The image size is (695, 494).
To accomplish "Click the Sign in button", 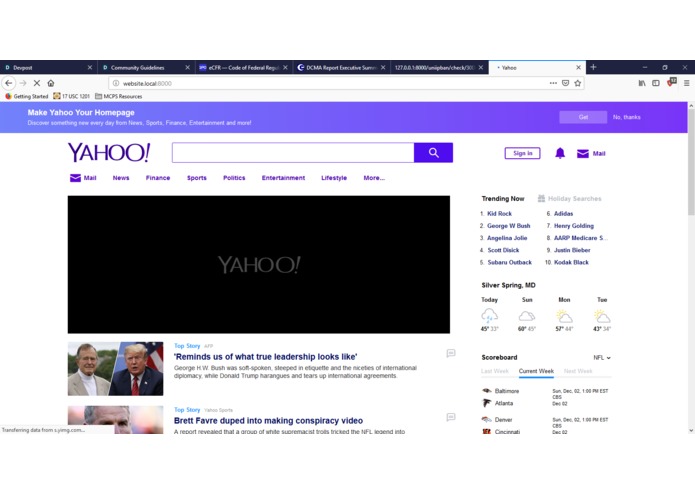I will (523, 153).
